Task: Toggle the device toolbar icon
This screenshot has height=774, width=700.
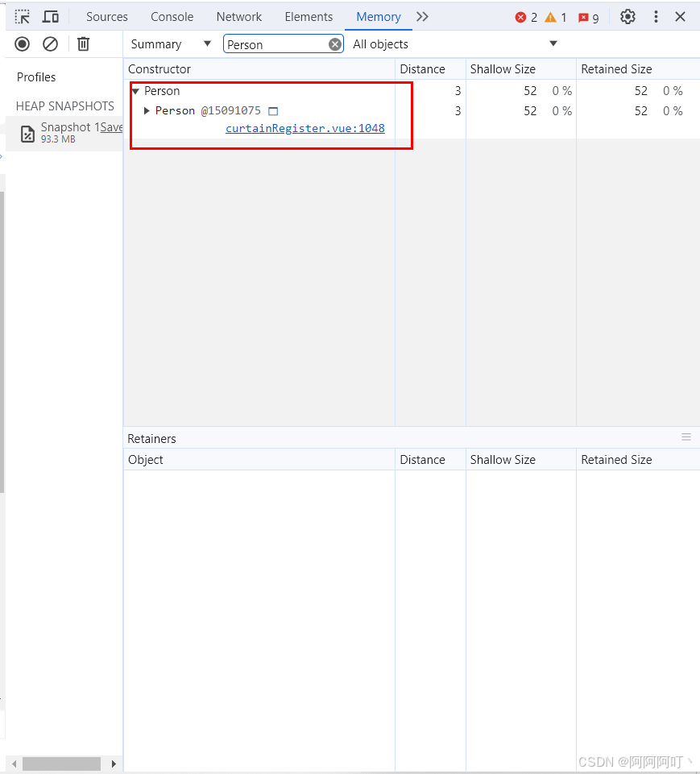Action: pyautogui.click(x=50, y=16)
